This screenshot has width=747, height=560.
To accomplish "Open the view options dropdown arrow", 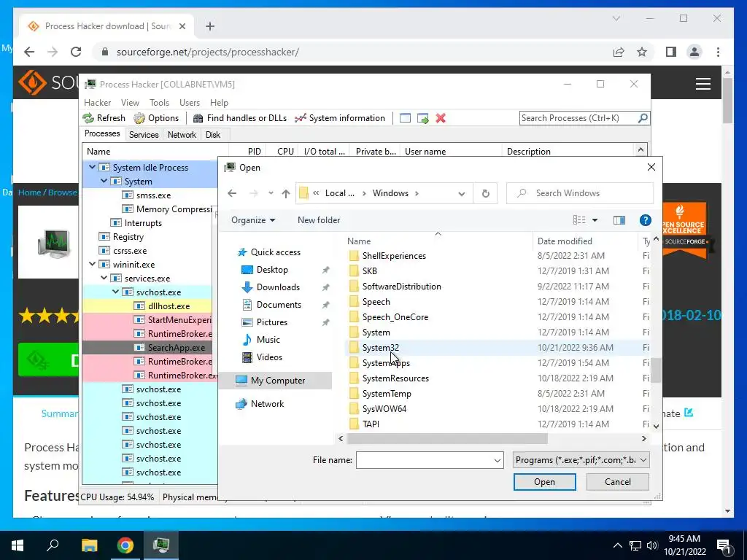I will pos(595,220).
